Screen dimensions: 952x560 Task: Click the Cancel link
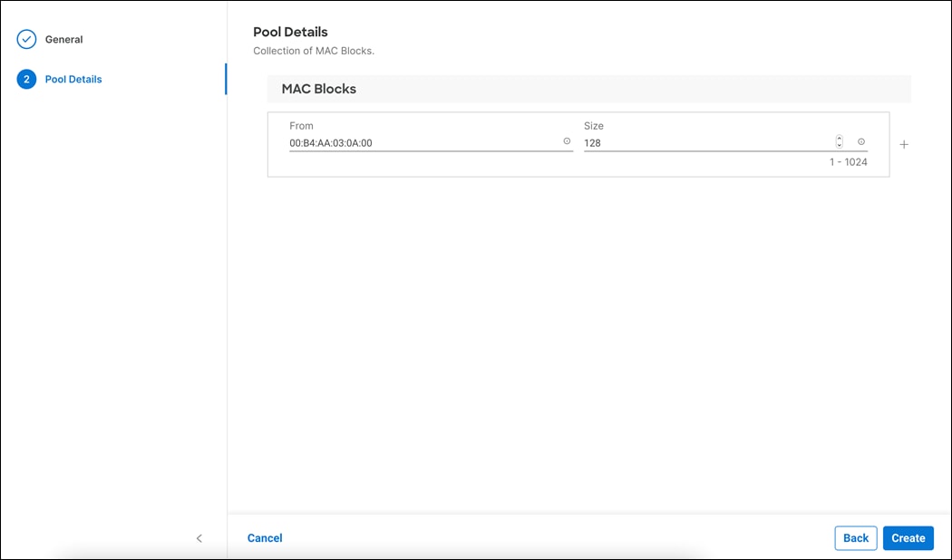[x=265, y=537]
